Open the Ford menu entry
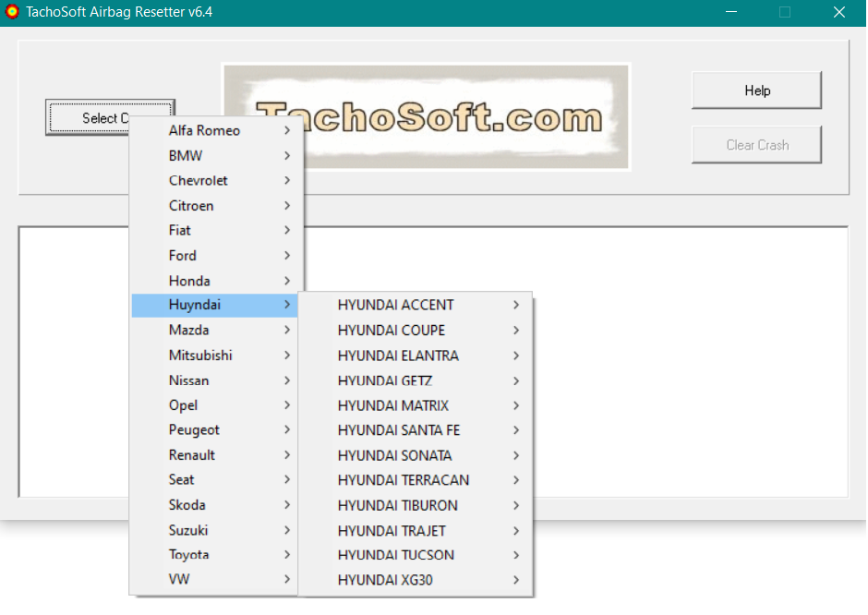 (216, 255)
